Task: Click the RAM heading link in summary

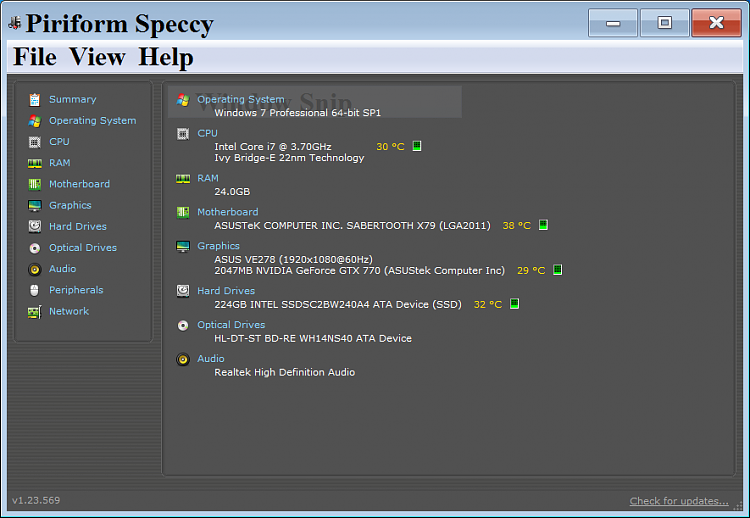Action: 208,178
